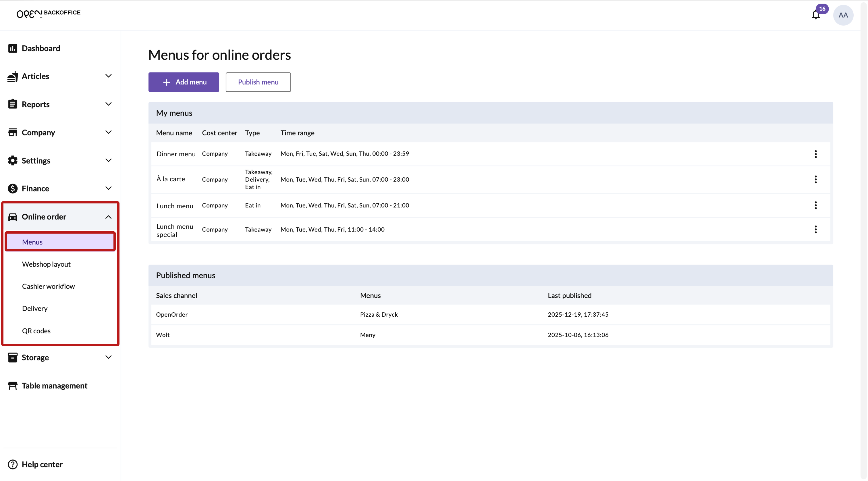Expand the Finance section chevron

tap(108, 188)
